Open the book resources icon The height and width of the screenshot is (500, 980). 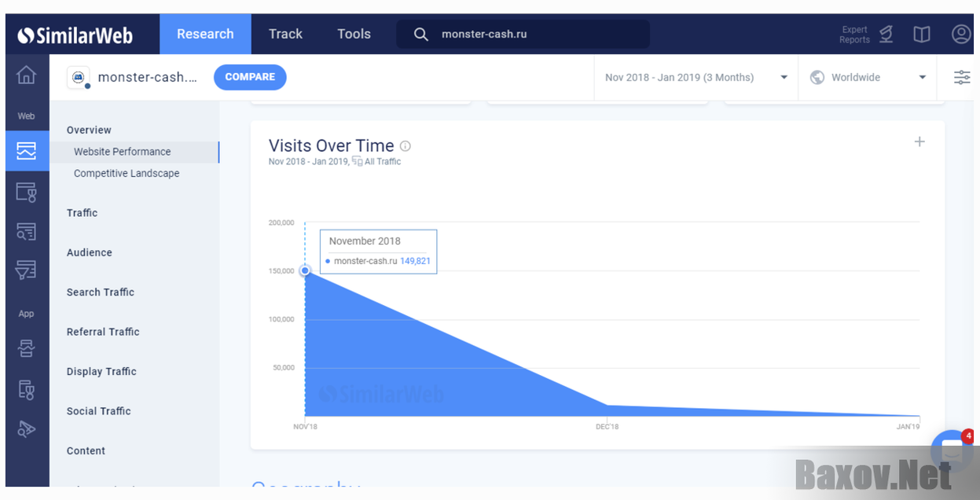pos(922,35)
